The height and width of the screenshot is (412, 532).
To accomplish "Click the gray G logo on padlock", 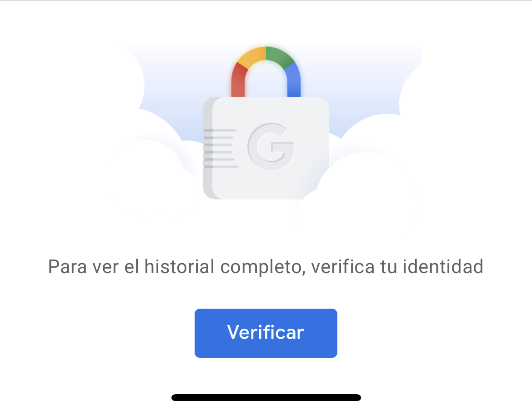I will pyautogui.click(x=271, y=147).
